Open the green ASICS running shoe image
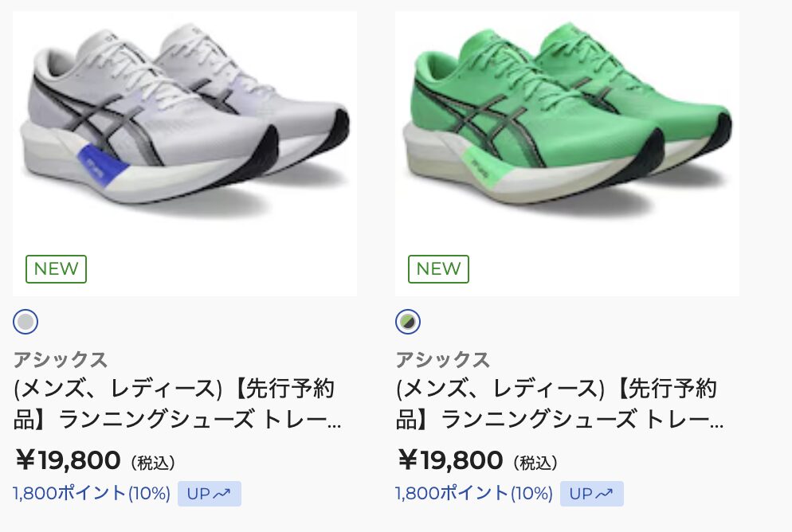This screenshot has height=532, width=792. pyautogui.click(x=567, y=127)
